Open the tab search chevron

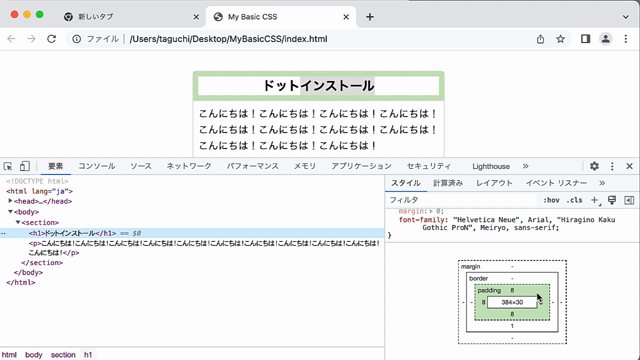[x=626, y=17]
